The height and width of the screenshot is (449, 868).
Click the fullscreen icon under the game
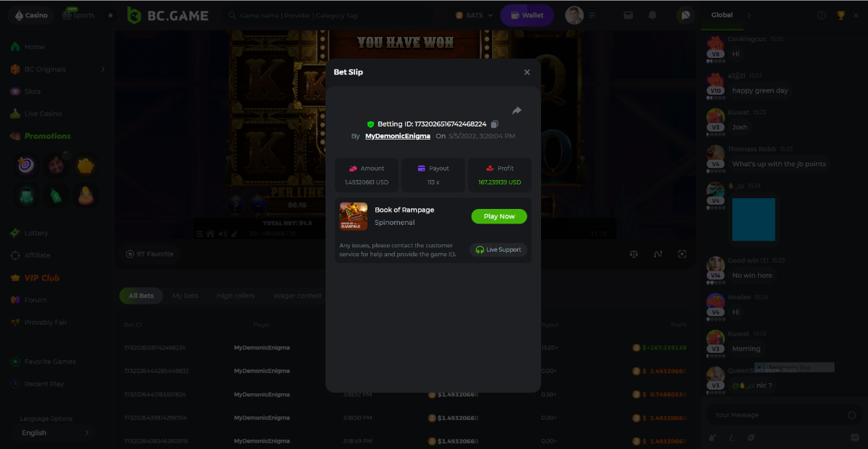point(681,254)
